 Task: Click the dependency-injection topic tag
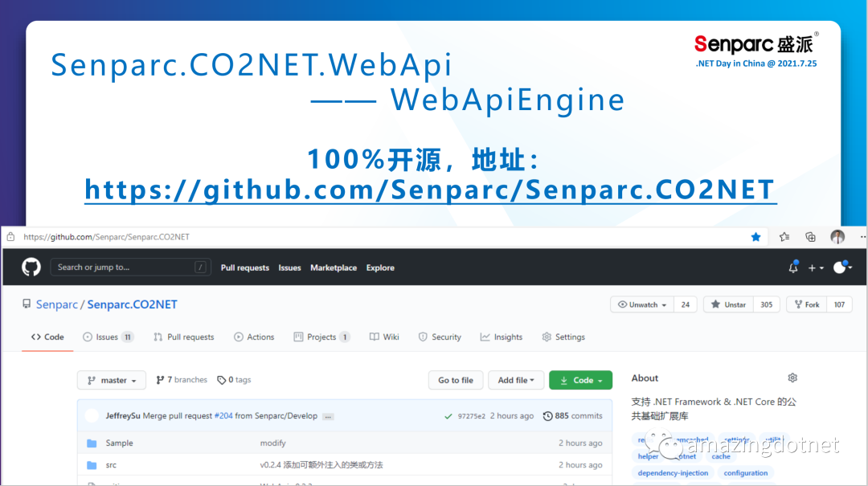coord(673,472)
